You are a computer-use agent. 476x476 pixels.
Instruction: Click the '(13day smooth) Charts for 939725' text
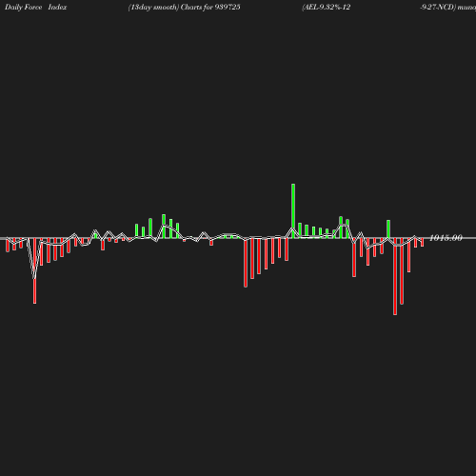(184, 8)
